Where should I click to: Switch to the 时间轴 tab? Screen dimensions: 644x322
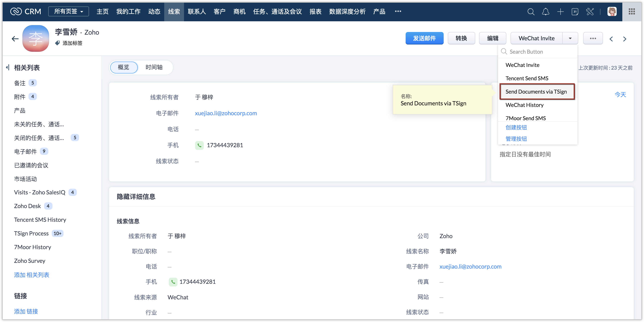(154, 67)
